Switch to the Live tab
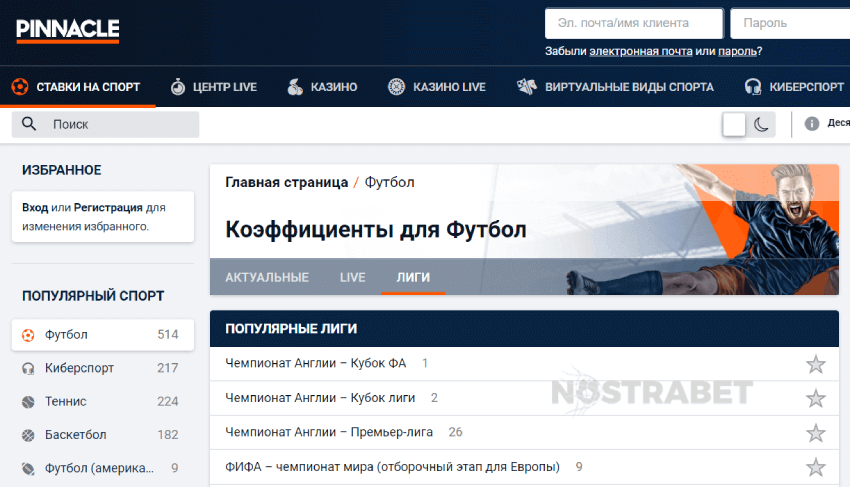 [352, 277]
